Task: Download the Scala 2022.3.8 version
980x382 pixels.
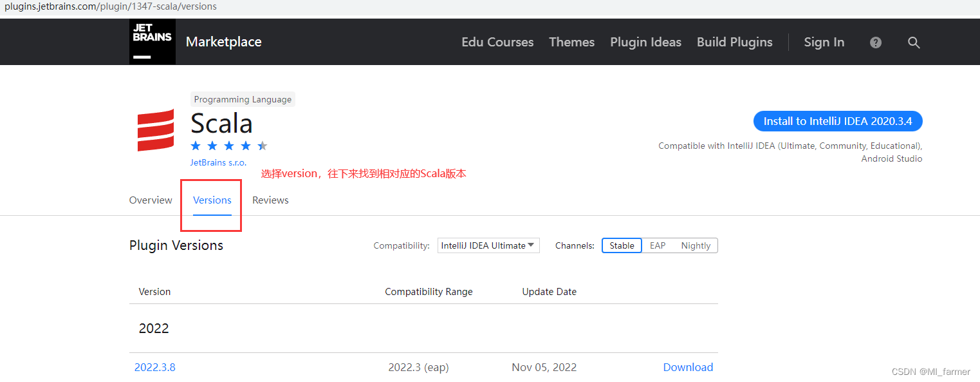Action: pos(688,367)
